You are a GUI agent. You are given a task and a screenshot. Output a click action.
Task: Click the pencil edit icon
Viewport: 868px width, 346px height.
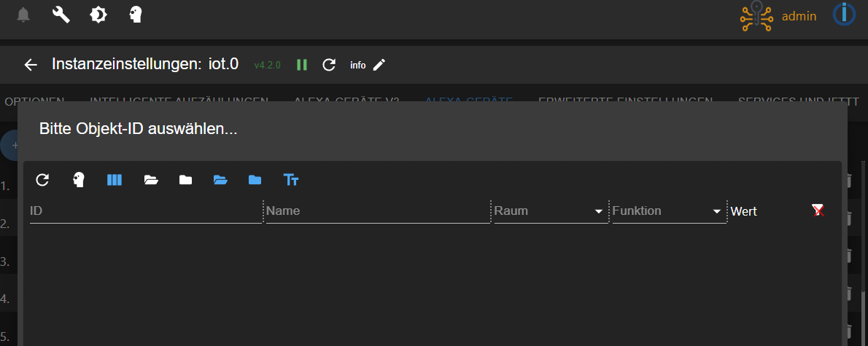(379, 65)
